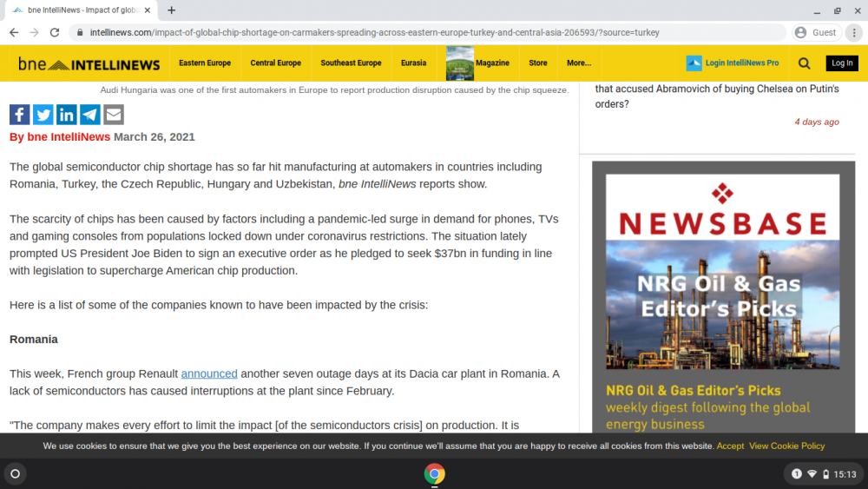
Task: Click 'By bne IntelliNews' author link
Action: coord(60,136)
